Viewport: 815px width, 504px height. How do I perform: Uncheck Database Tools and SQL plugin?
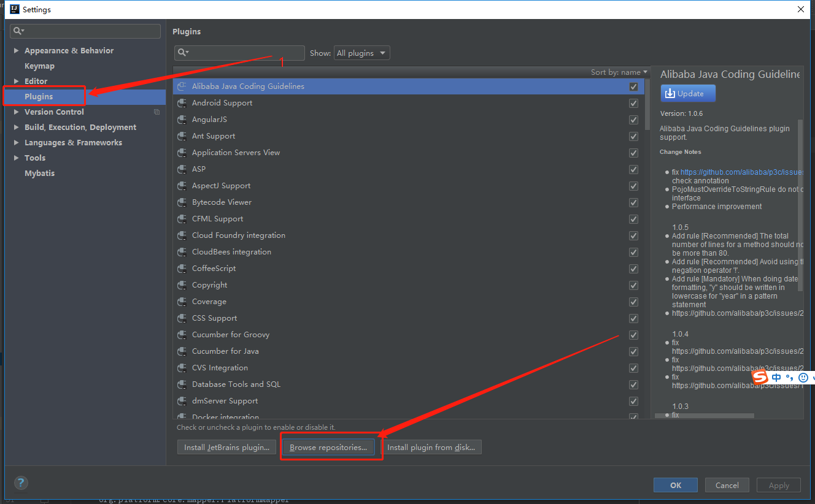tap(633, 384)
